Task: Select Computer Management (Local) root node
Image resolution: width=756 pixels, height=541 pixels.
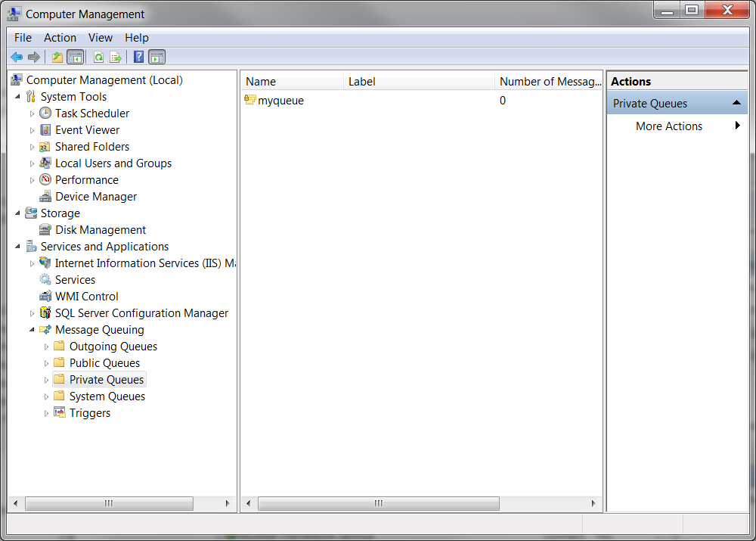Action: [104, 80]
